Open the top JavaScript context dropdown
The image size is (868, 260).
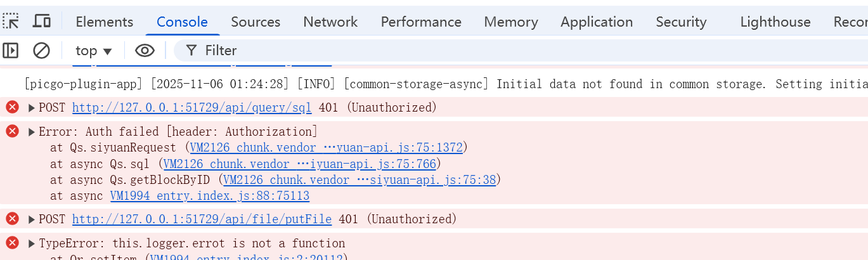[93, 51]
